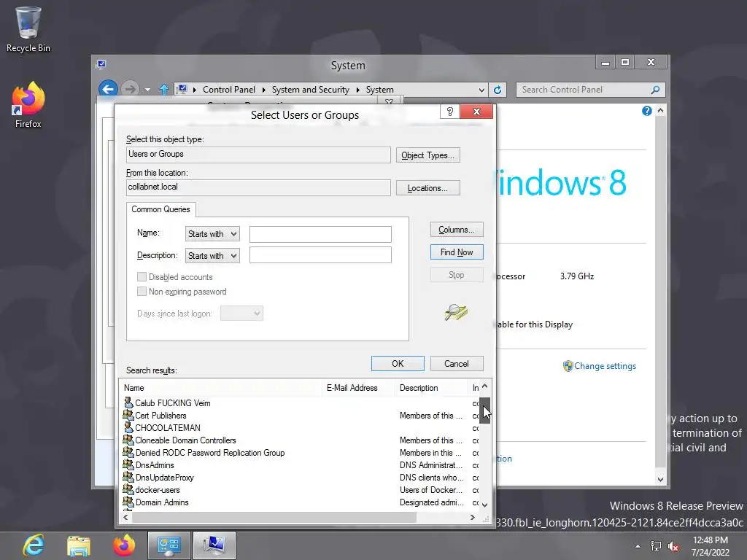747x560 pixels.
Task: Click the shield icon next to Change settings
Action: [x=568, y=366]
